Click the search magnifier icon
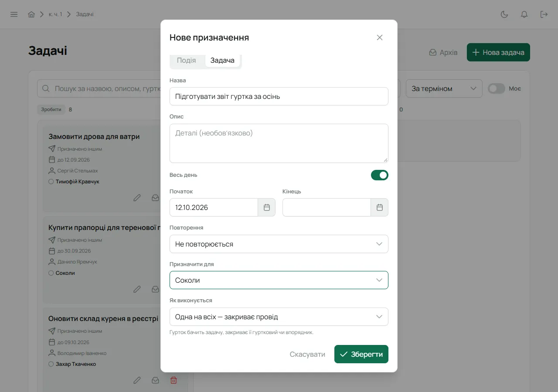Viewport: 558px width, 392px height. click(x=46, y=88)
